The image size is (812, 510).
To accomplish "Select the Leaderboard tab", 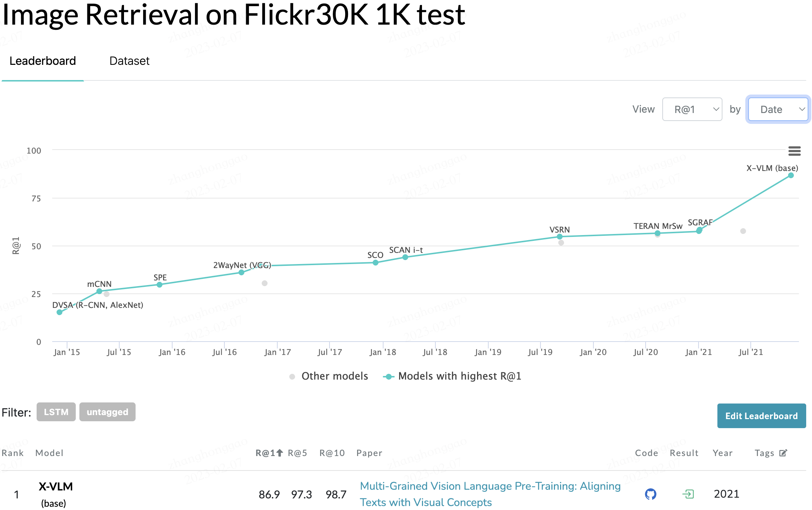I will click(43, 61).
